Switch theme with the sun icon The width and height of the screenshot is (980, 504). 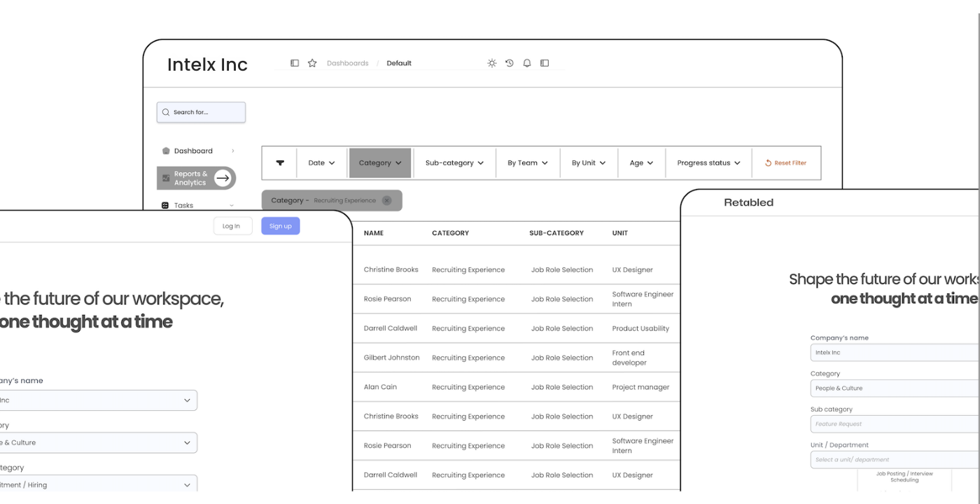(492, 63)
